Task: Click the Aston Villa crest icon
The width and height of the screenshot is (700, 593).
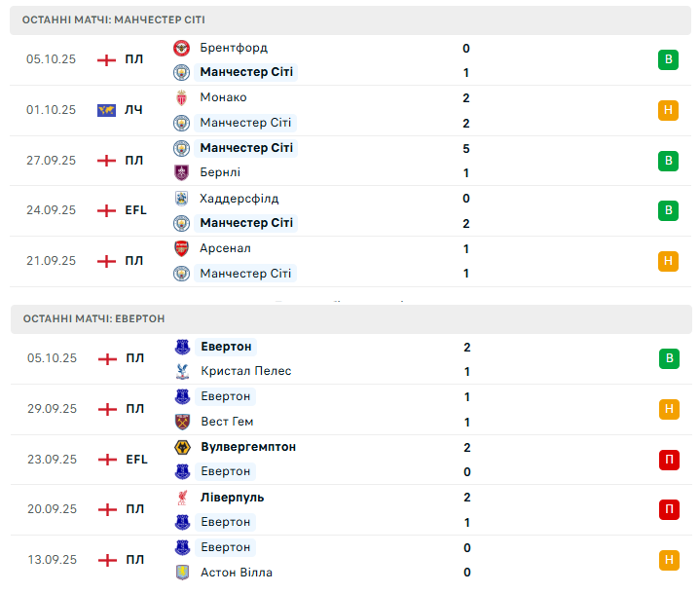Action: point(181,573)
